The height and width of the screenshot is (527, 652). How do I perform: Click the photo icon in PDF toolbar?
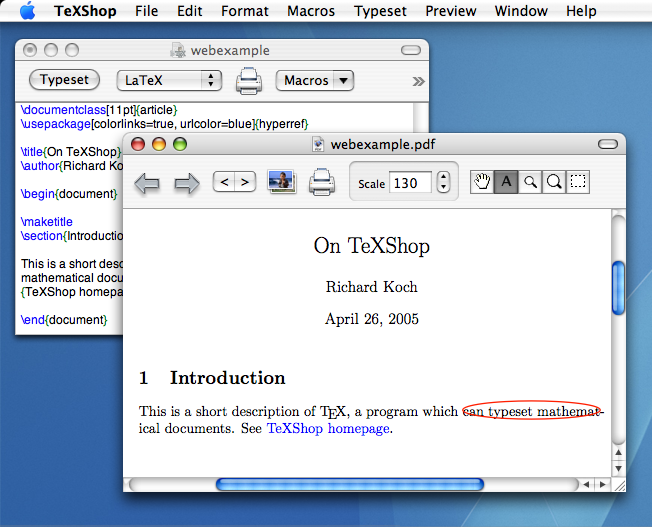281,182
